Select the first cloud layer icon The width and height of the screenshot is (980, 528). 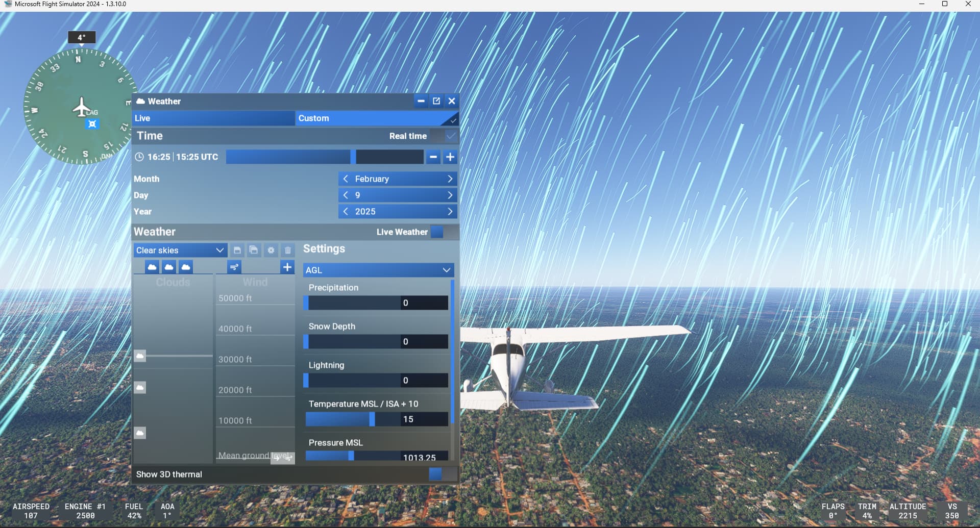pyautogui.click(x=152, y=267)
